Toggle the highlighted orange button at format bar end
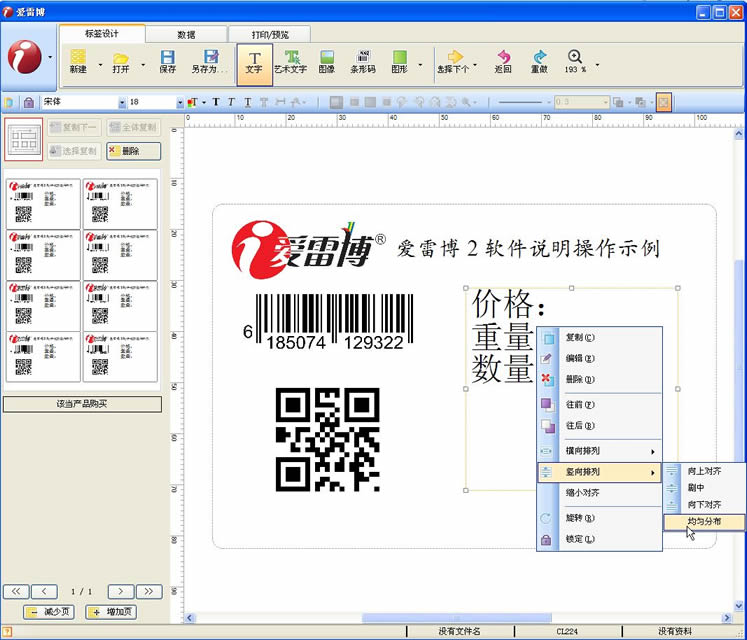Viewport: 747px width, 640px height. (664, 102)
